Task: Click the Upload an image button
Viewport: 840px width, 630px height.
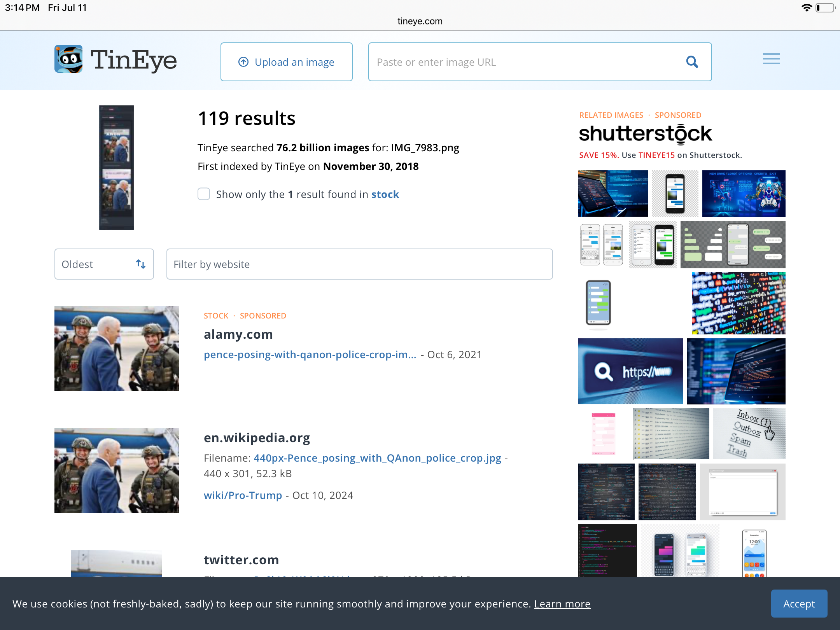Action: coord(286,62)
